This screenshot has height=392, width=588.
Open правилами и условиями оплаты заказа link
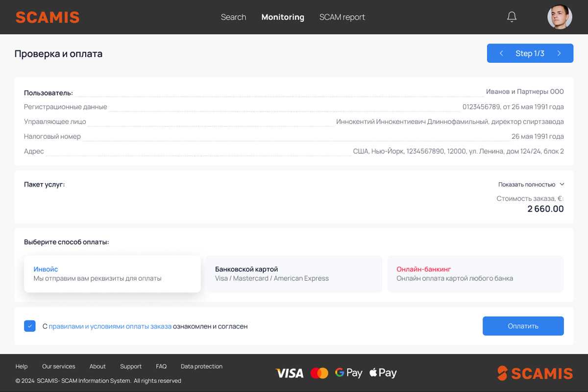coord(110,326)
